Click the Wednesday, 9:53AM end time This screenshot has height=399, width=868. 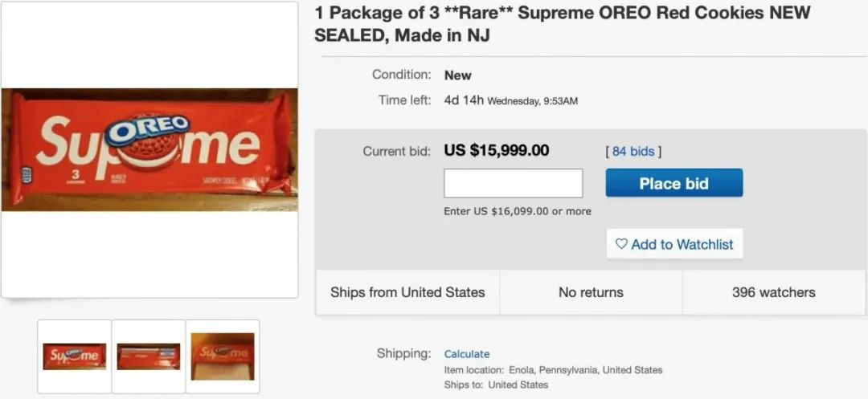tap(532, 101)
